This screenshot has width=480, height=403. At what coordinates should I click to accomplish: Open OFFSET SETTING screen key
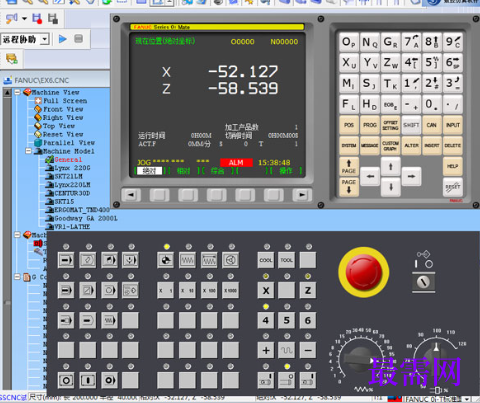[x=390, y=125]
